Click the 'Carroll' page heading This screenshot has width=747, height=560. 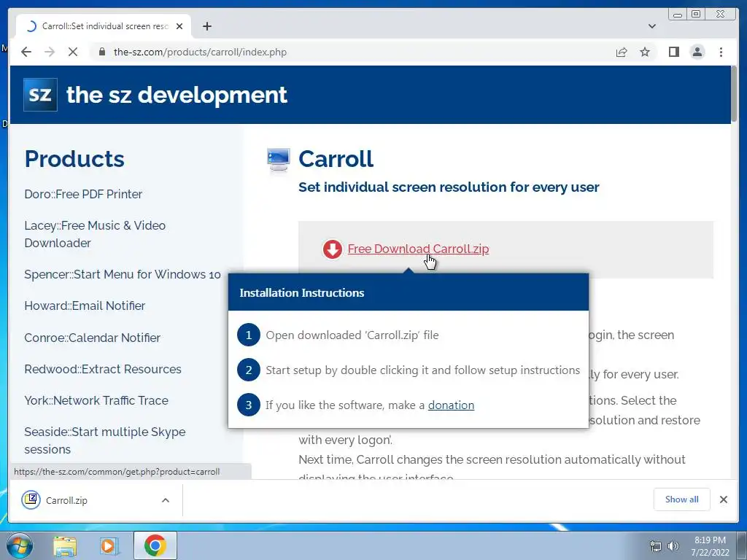point(336,158)
